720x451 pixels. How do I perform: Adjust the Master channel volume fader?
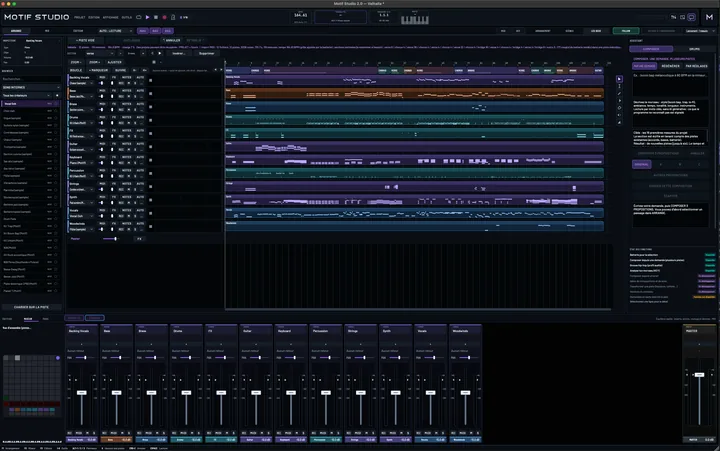pyautogui.click(x=699, y=375)
